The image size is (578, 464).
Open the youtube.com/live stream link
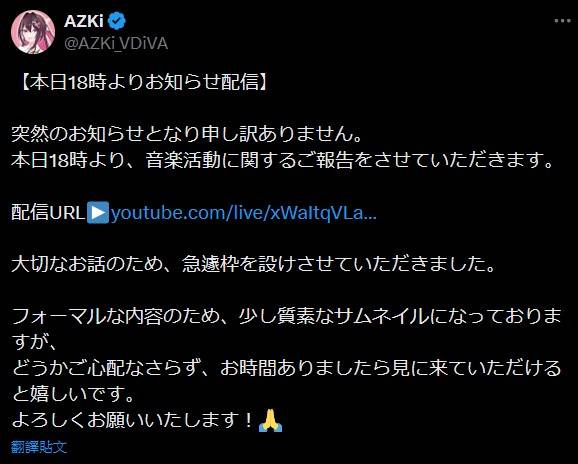(x=243, y=213)
